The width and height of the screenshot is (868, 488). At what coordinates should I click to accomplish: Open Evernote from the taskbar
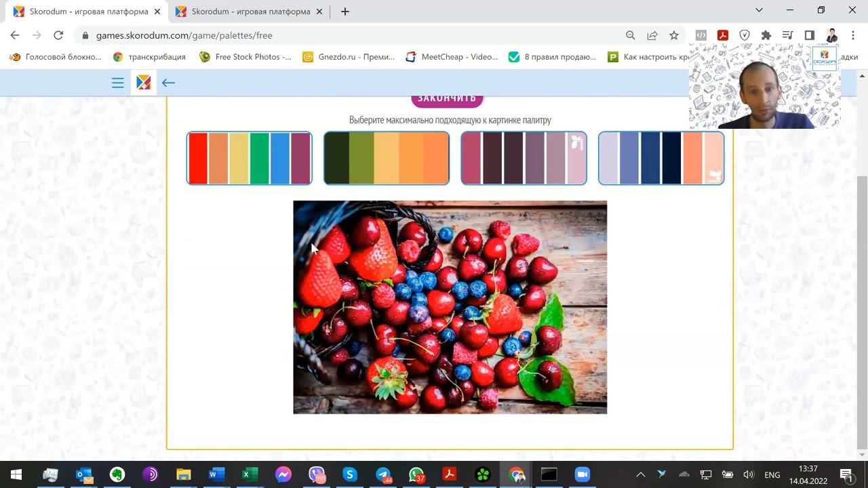[117, 474]
